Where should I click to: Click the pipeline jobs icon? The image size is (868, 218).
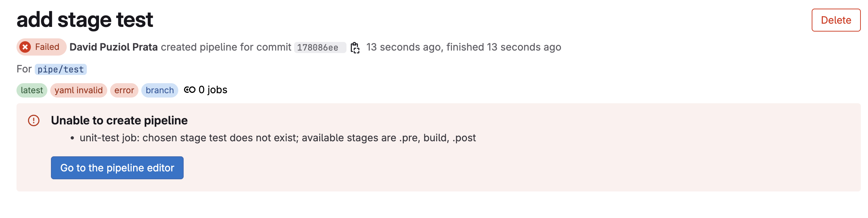189,90
